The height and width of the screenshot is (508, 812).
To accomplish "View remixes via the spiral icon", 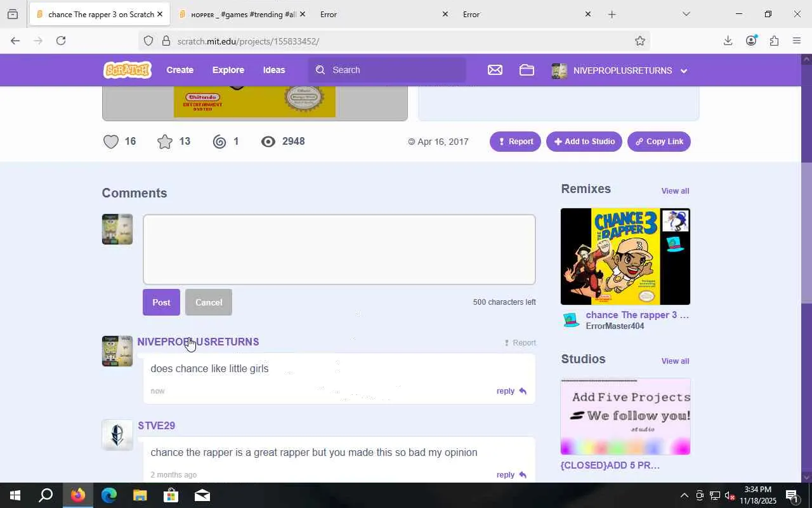I will point(219,142).
